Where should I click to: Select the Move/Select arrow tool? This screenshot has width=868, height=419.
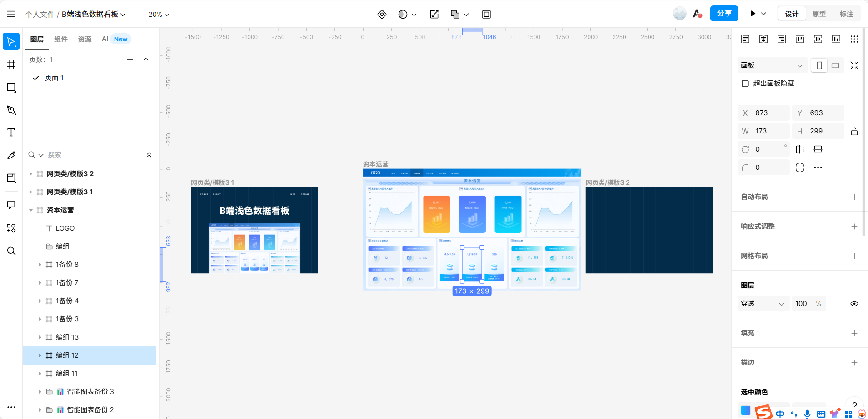click(11, 41)
